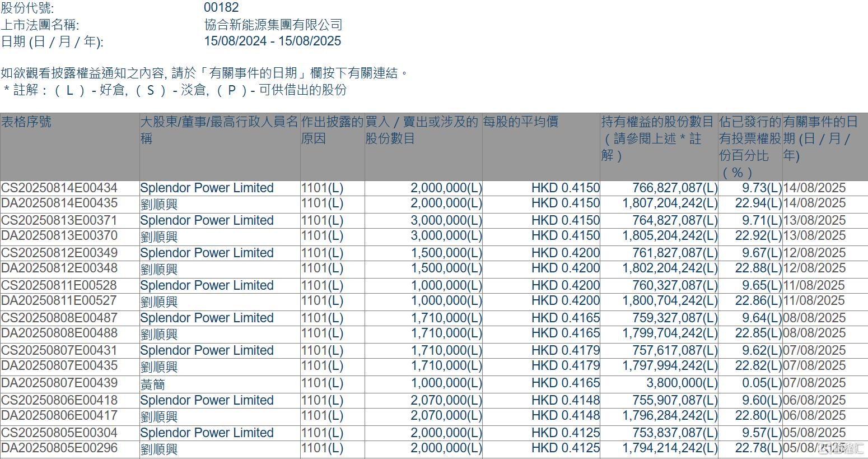Select percentage 0.05(L)
868x459 pixels.
(x=762, y=383)
